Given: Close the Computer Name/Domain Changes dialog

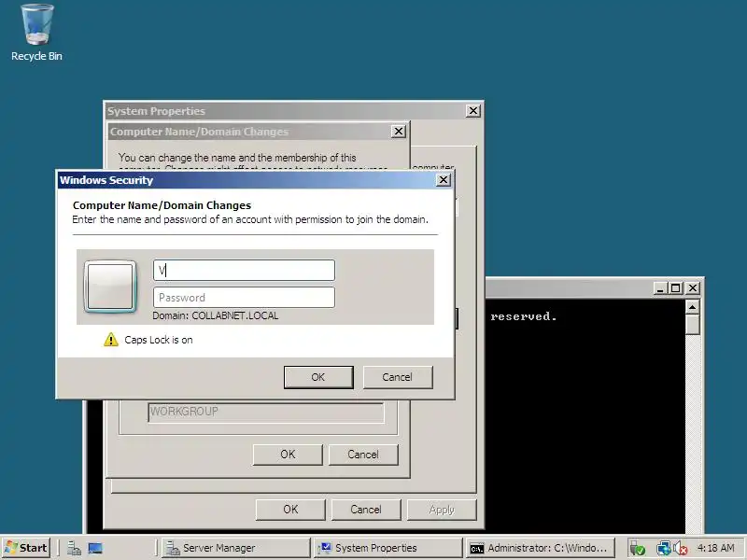Looking at the screenshot, I should click(399, 132).
